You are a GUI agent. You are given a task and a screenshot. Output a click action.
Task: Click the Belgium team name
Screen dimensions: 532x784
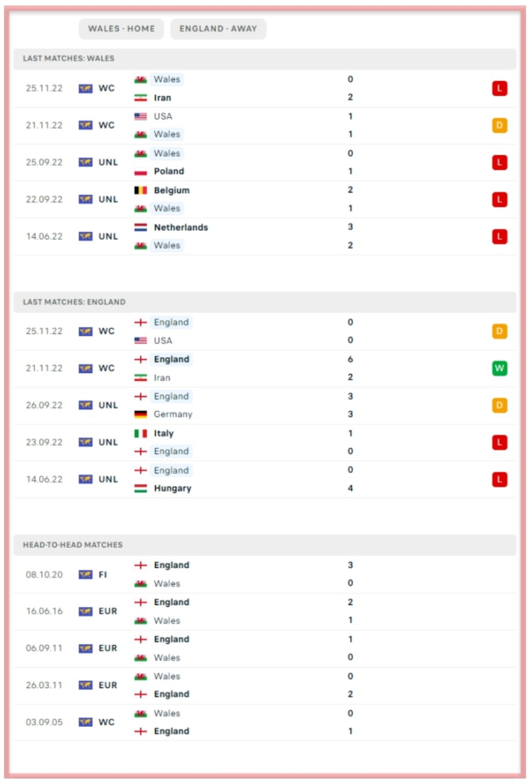tap(172, 190)
